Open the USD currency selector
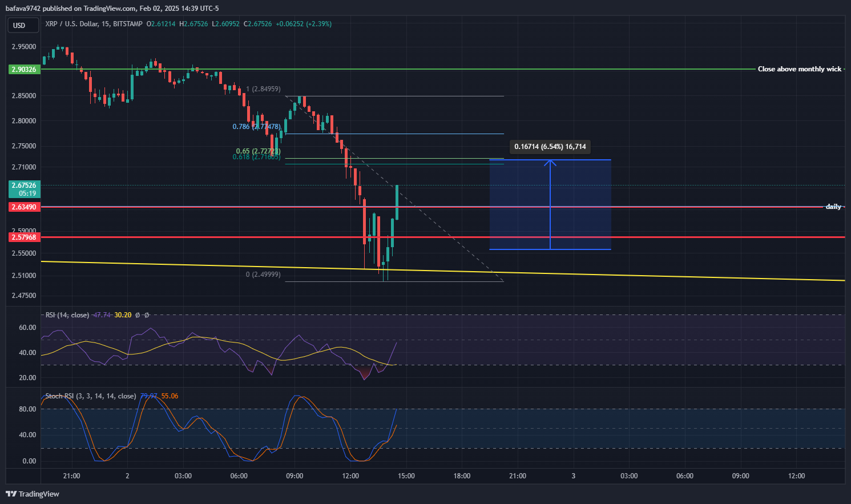The height and width of the screenshot is (504, 851). pos(23,25)
